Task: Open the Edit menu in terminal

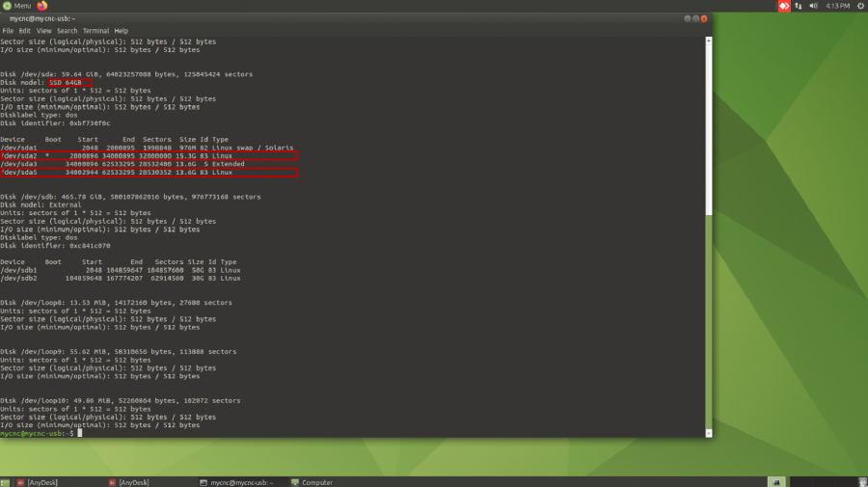Action: click(x=25, y=31)
